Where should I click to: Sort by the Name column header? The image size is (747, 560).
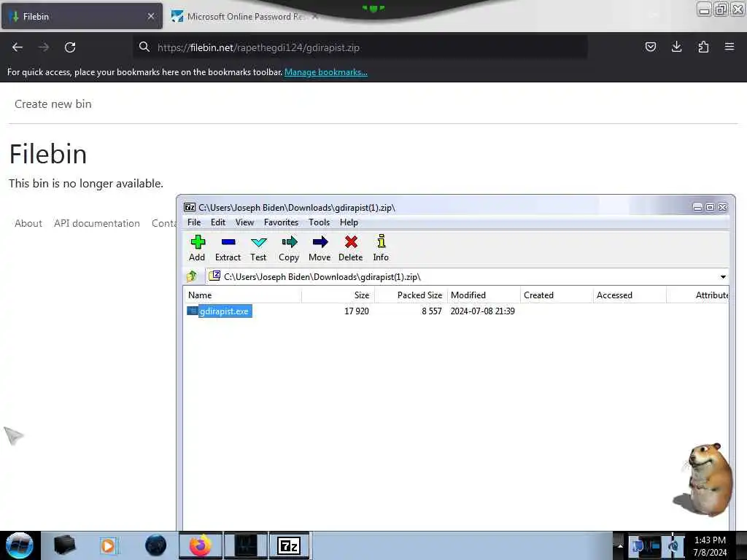pyautogui.click(x=243, y=295)
